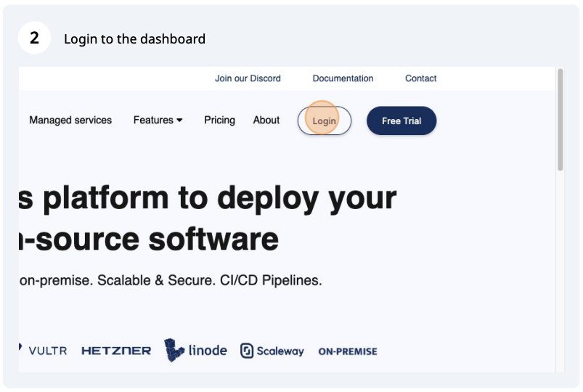
Task: Open the Contact link
Action: point(421,78)
